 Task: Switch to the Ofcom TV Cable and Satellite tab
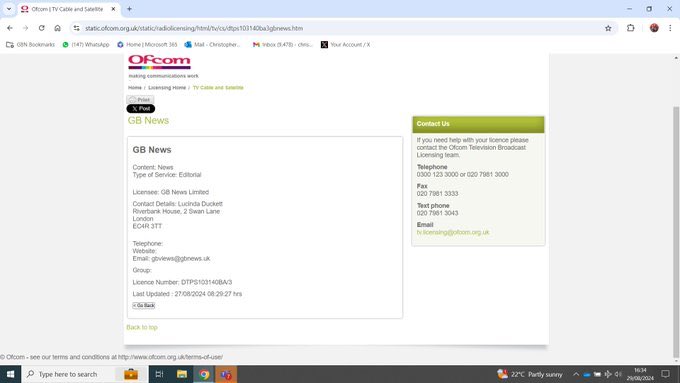68,9
